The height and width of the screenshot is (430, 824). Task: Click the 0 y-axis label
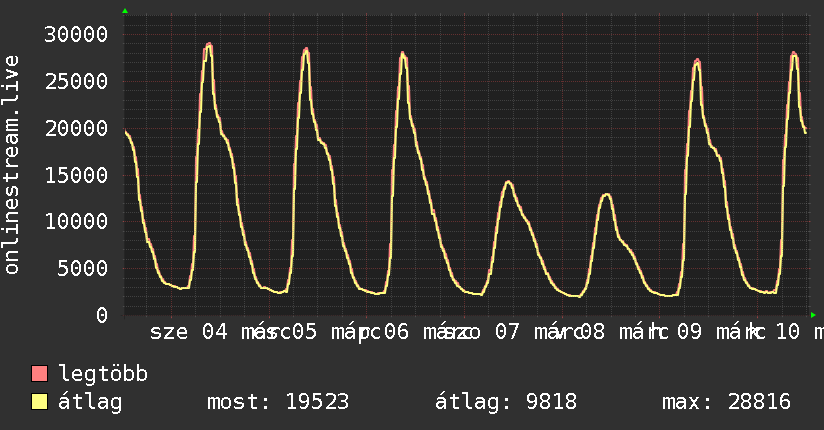pos(102,315)
